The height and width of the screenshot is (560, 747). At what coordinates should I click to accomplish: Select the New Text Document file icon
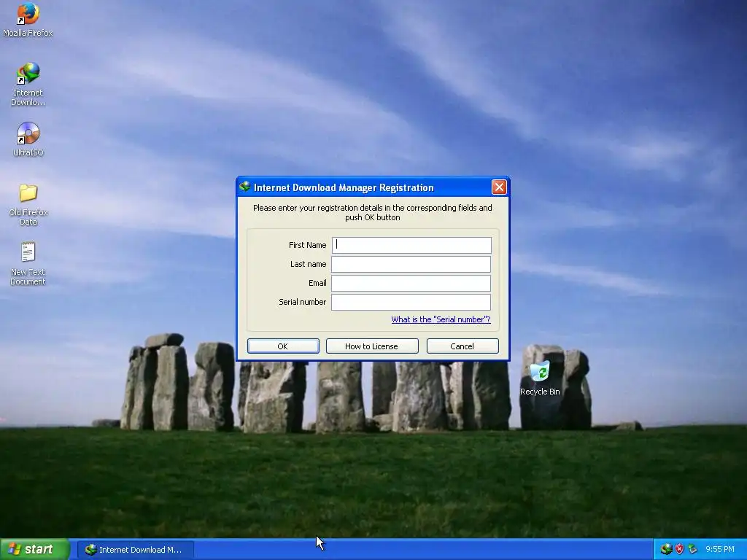(x=28, y=263)
